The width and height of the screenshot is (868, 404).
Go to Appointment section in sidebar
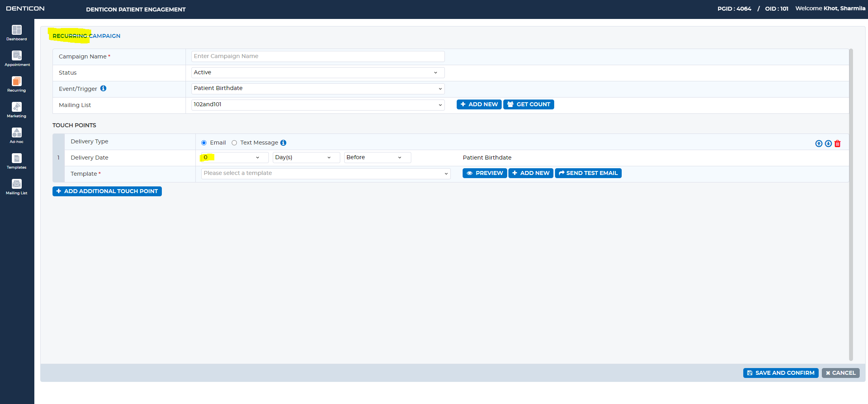pos(17,58)
